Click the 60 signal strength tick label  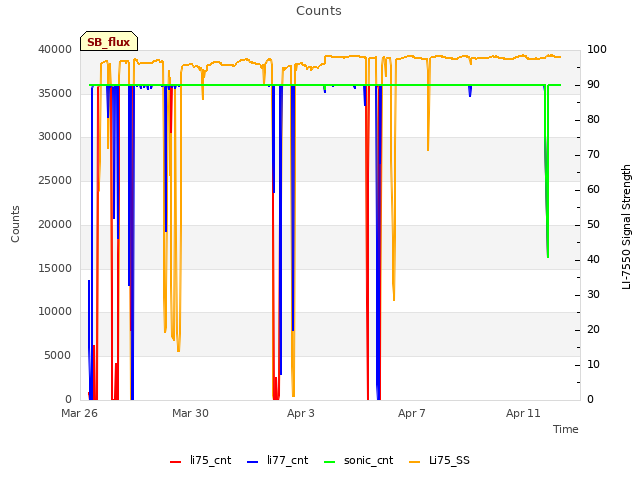(593, 190)
